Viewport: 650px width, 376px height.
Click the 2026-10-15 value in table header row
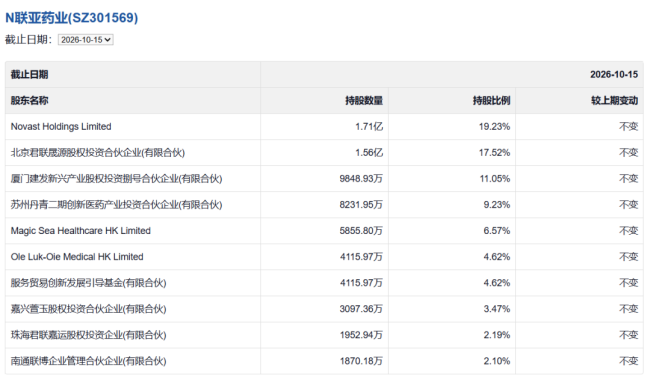pyautogui.click(x=614, y=75)
